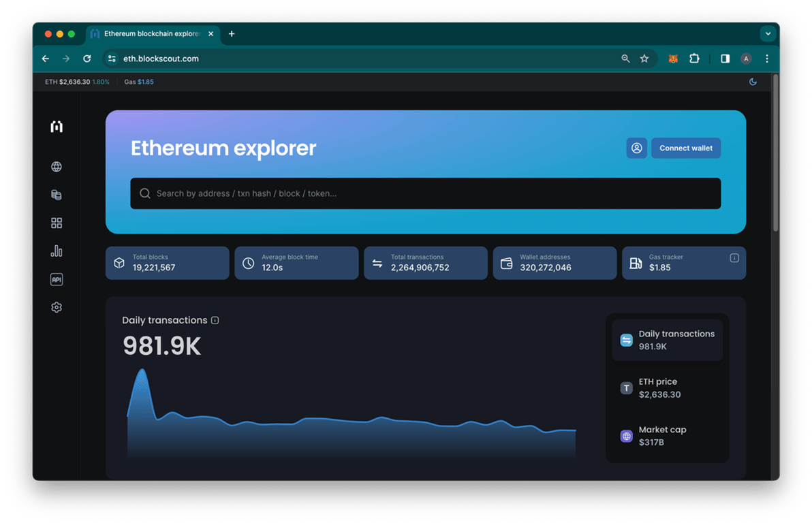Open the Blockscout home via the logo icon

[57, 126]
